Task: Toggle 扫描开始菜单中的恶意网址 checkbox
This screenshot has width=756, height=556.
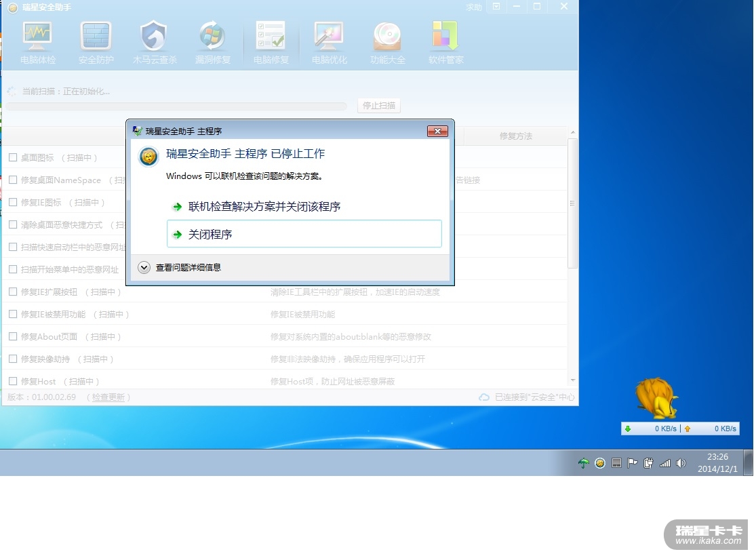Action: 13,269
